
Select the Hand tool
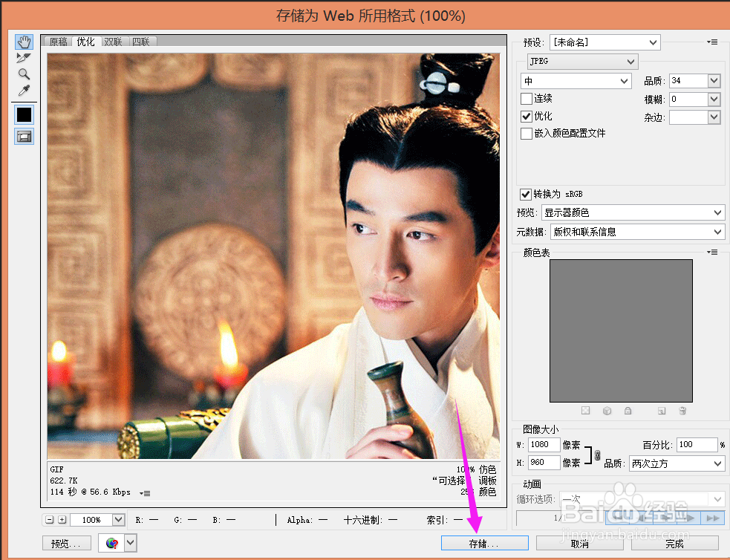tap(24, 42)
